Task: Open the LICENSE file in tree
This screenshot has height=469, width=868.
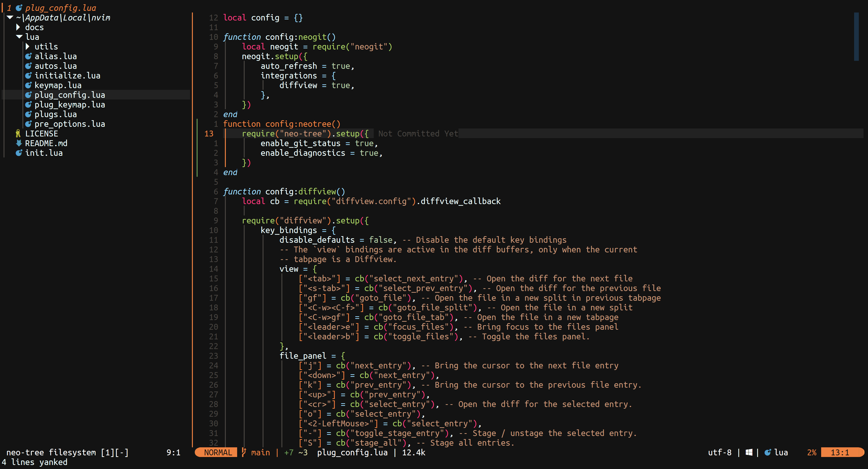Action: click(x=41, y=134)
